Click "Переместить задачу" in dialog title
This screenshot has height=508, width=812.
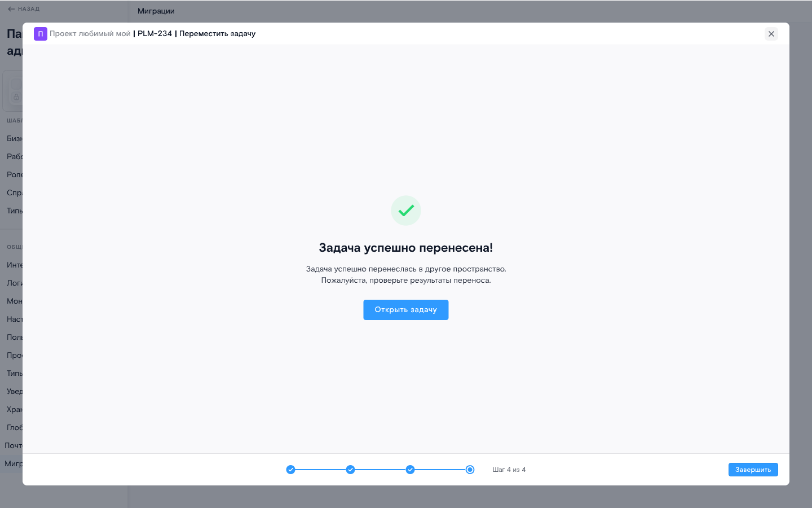(217, 34)
